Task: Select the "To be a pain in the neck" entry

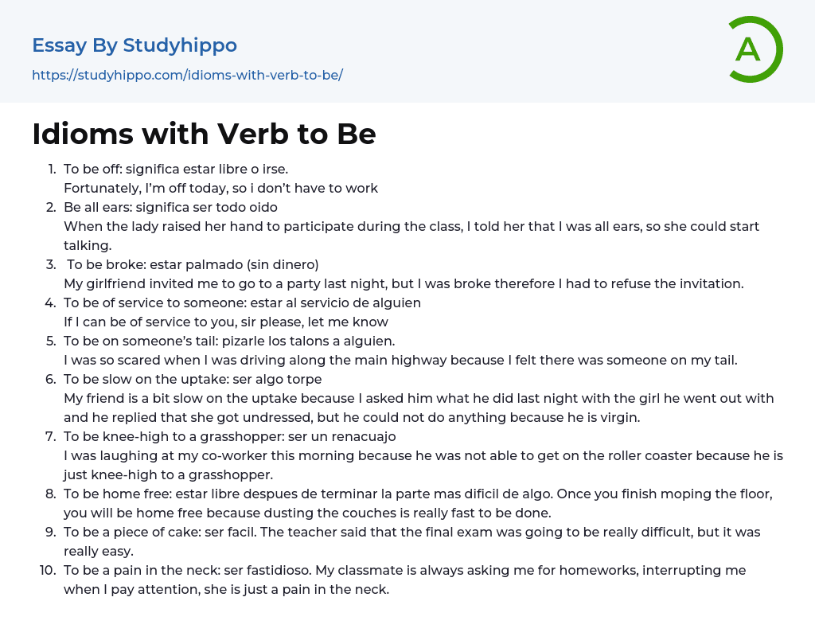Action: (404, 570)
